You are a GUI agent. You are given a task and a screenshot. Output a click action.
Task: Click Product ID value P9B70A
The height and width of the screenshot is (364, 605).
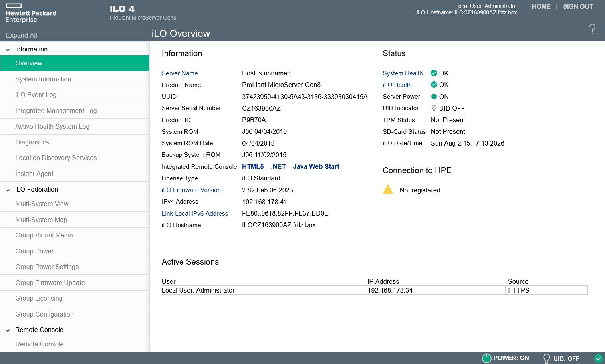254,120
